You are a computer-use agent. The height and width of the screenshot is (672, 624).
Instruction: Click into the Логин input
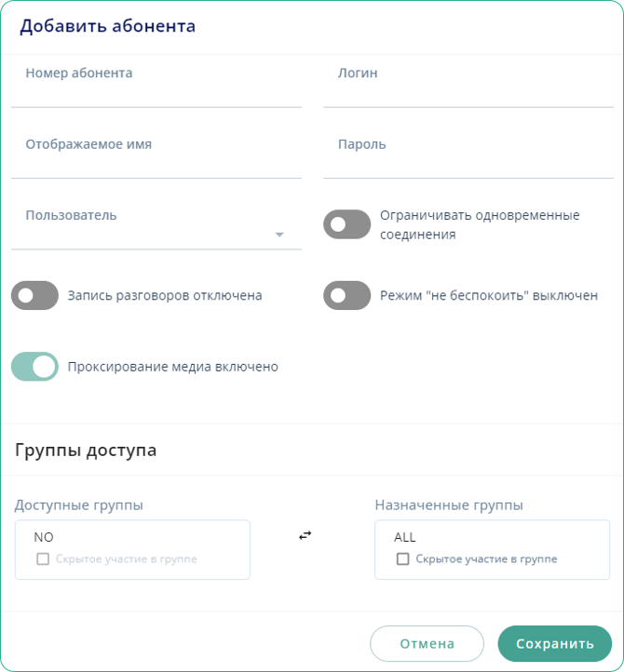[468, 89]
